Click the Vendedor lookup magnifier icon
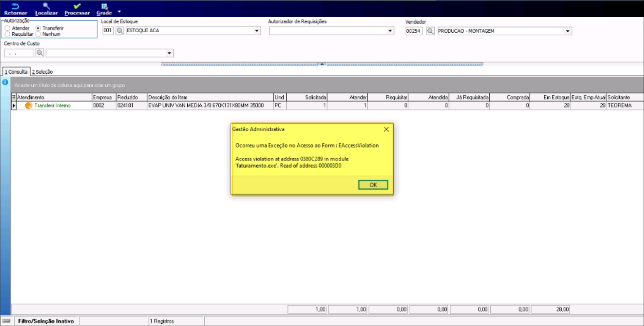 430,31
